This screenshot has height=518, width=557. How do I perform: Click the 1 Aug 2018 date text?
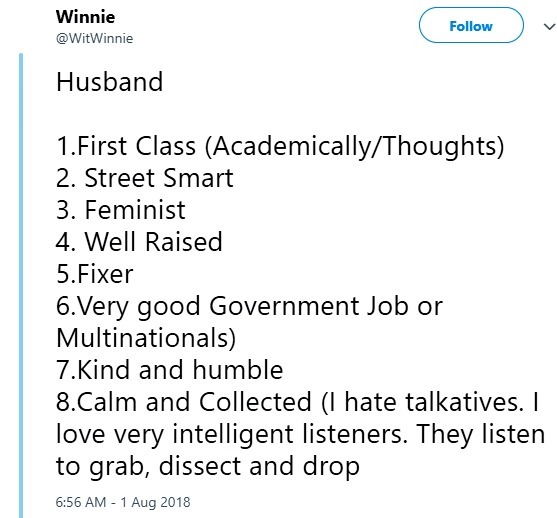155,502
